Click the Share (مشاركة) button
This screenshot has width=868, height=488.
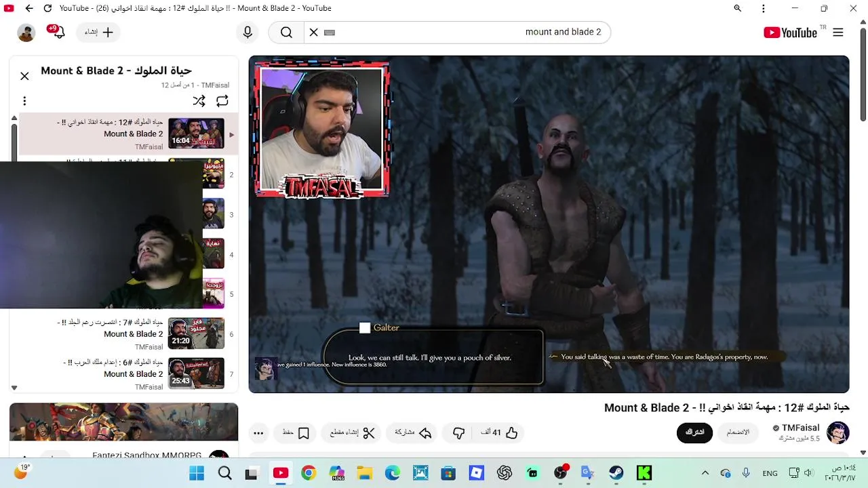pos(413,432)
